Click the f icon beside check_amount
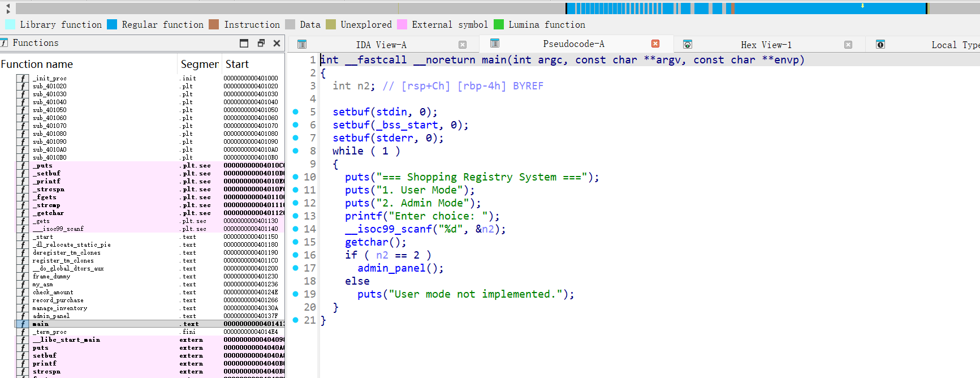Image resolution: width=980 pixels, height=378 pixels. pyautogui.click(x=23, y=292)
